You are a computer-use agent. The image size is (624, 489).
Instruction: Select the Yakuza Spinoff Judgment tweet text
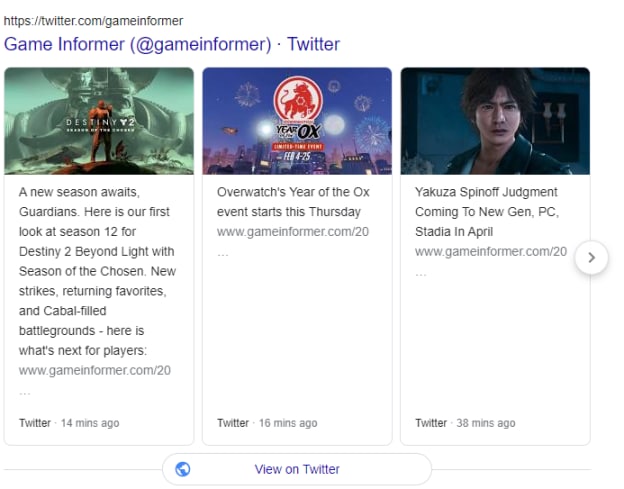click(x=487, y=212)
